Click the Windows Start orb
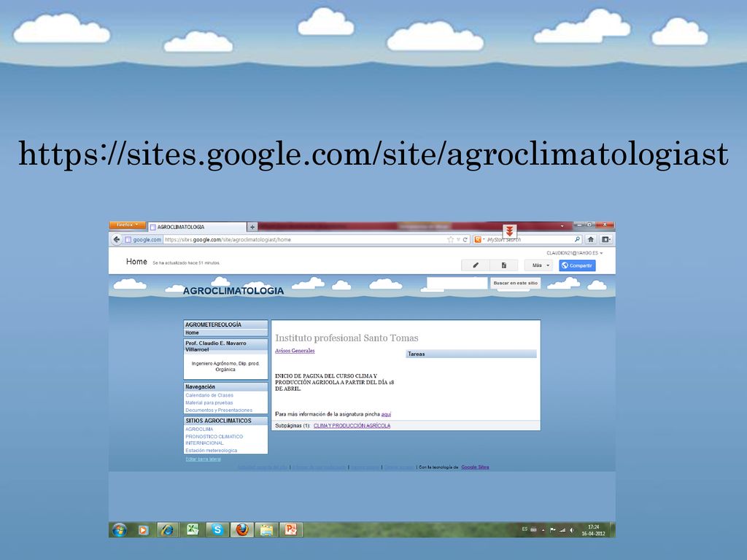747x560 pixels. click(x=119, y=529)
